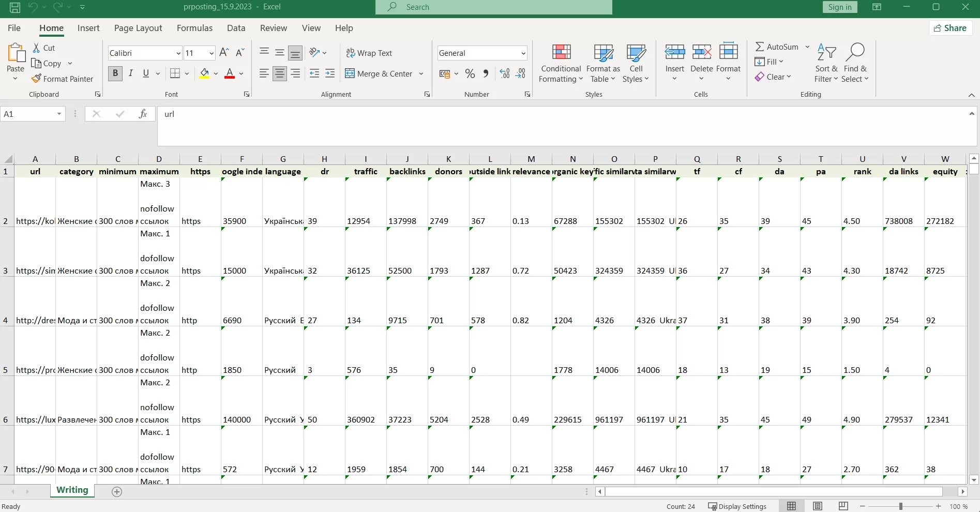
Task: Click Increase Font Size icon
Action: pos(224,53)
